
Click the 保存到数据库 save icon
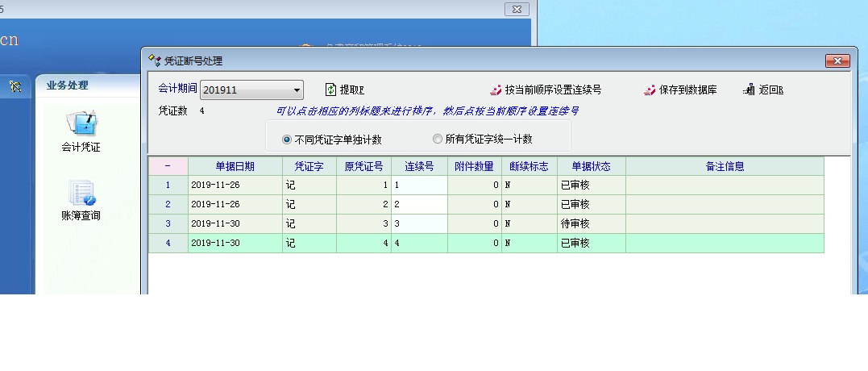pos(650,90)
